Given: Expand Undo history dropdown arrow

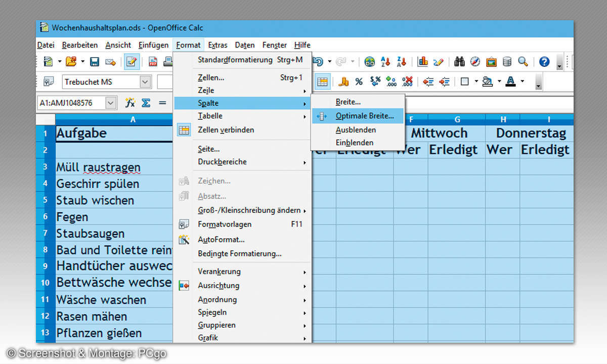Looking at the screenshot, I should [329, 62].
